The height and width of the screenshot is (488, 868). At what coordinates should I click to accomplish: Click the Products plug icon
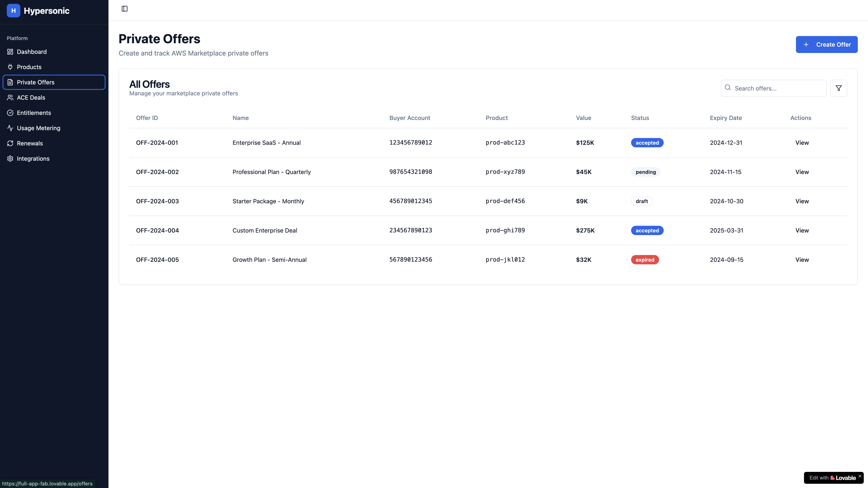[10, 67]
